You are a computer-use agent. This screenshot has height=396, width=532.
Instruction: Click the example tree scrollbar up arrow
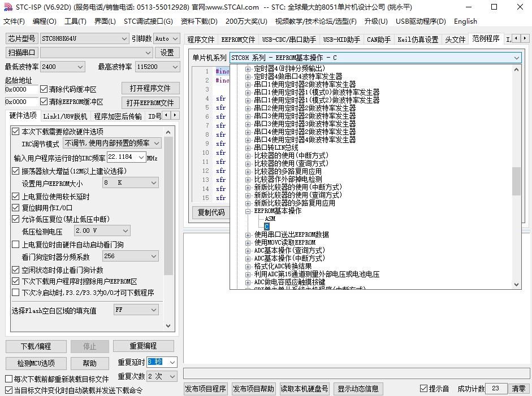[x=516, y=69]
